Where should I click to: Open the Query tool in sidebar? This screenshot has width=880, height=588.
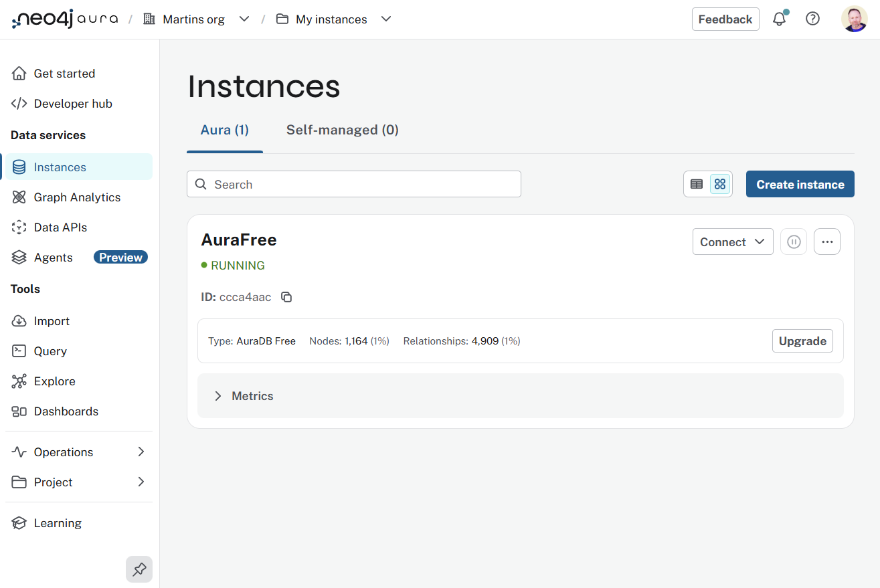50,351
